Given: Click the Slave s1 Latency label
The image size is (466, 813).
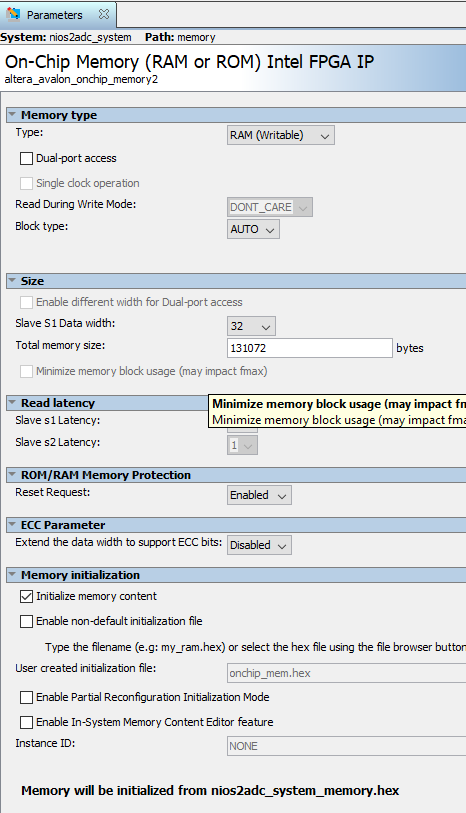Looking at the screenshot, I should pyautogui.click(x=58, y=420).
